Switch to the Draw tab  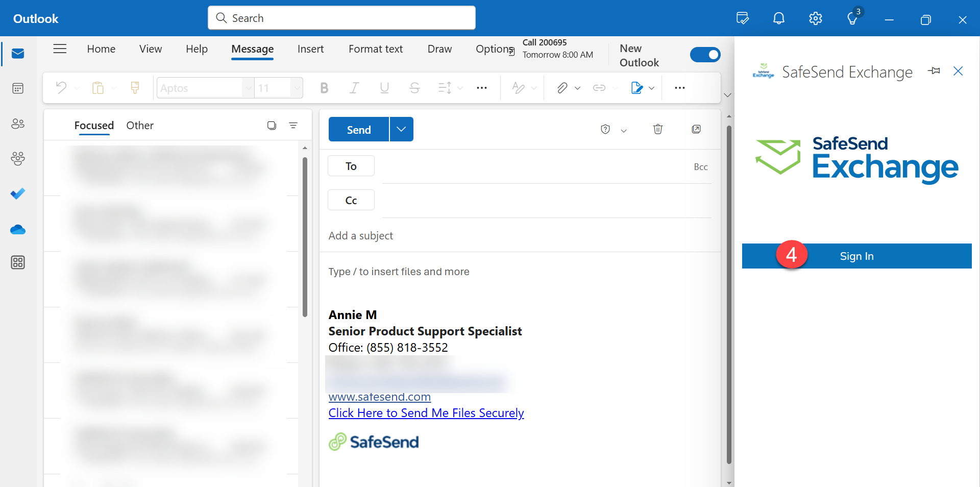[x=439, y=49]
